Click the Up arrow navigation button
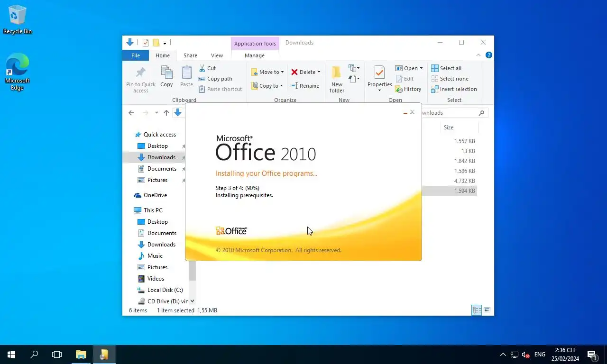This screenshot has height=364, width=607. pos(166,113)
